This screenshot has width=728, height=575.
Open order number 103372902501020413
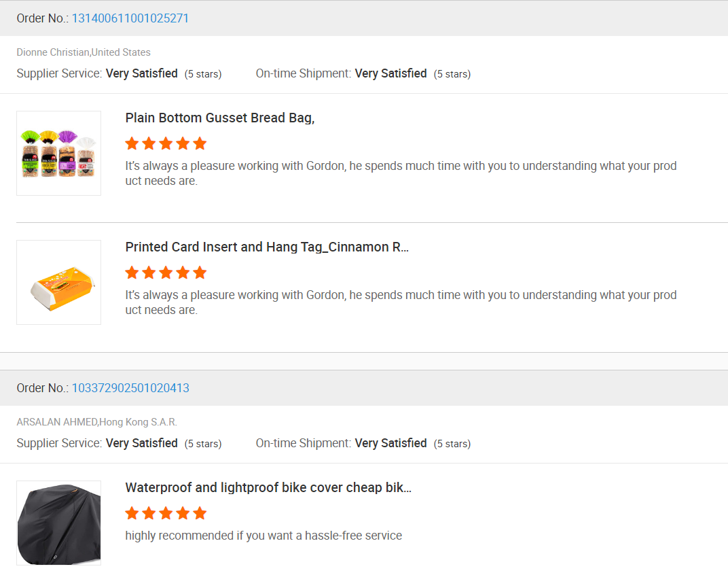pos(130,388)
